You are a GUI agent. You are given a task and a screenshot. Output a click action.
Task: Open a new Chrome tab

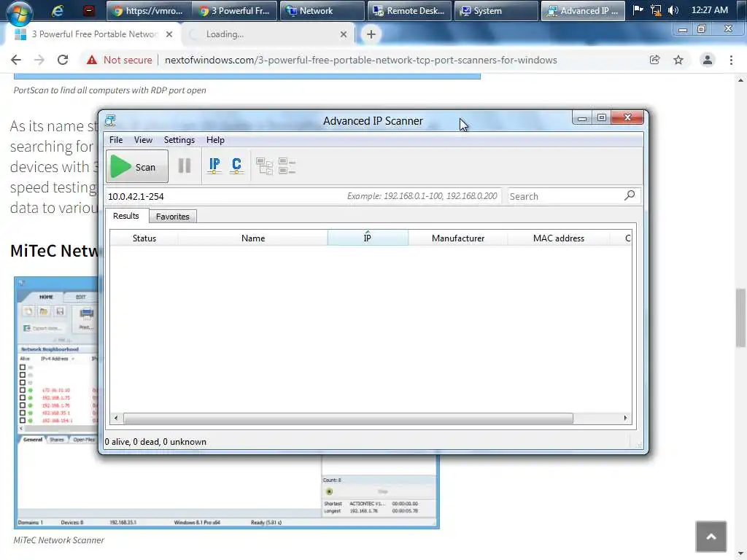pos(371,34)
